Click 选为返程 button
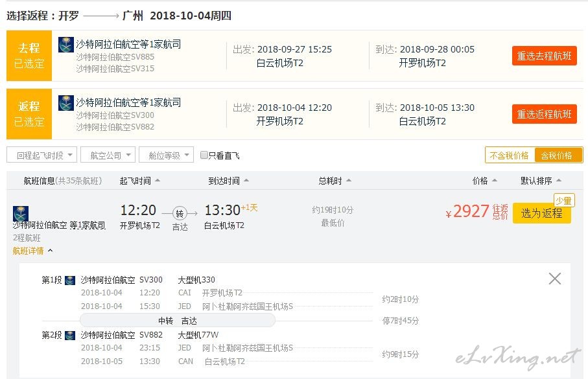The height and width of the screenshot is (379, 588). [x=541, y=213]
